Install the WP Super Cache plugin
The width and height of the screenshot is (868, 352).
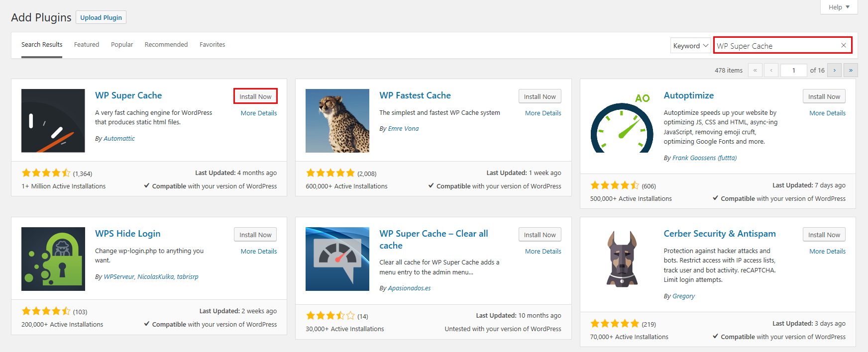(x=255, y=96)
